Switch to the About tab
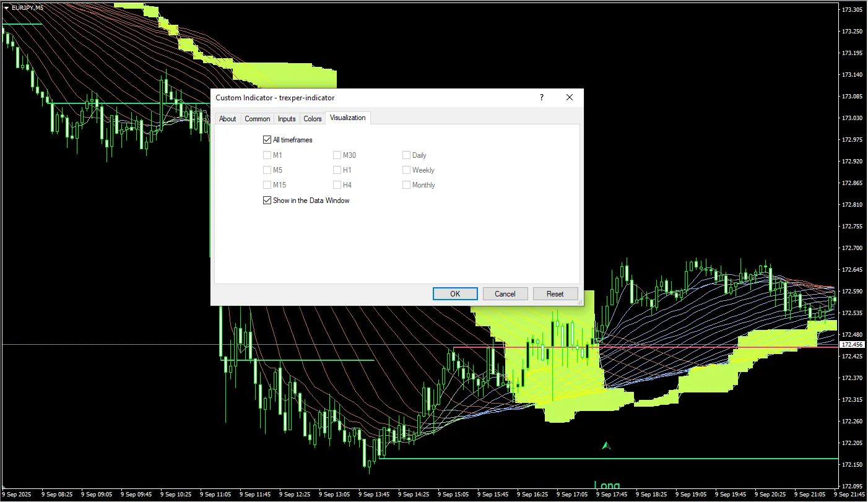The width and height of the screenshot is (868, 502). (x=228, y=119)
